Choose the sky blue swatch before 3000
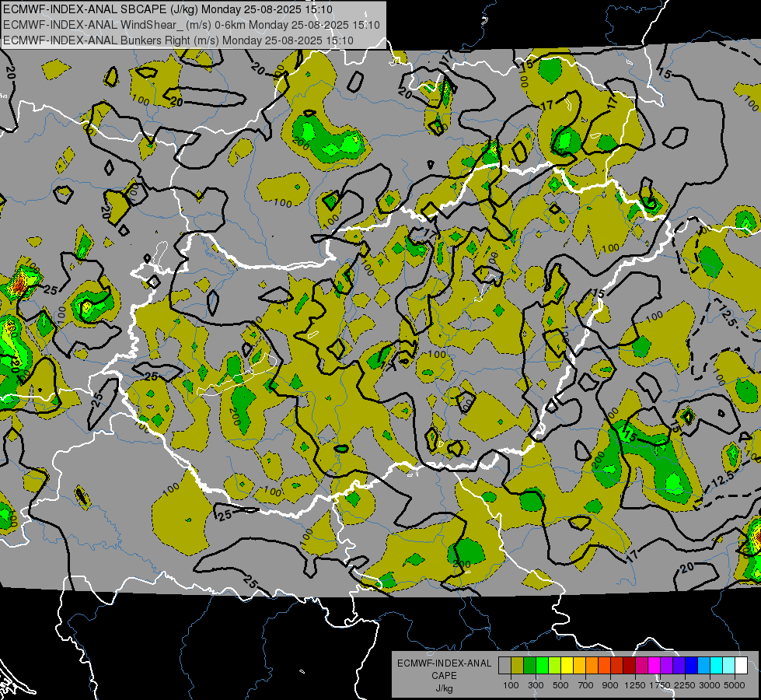Image resolution: width=761 pixels, height=700 pixels. 703,665
